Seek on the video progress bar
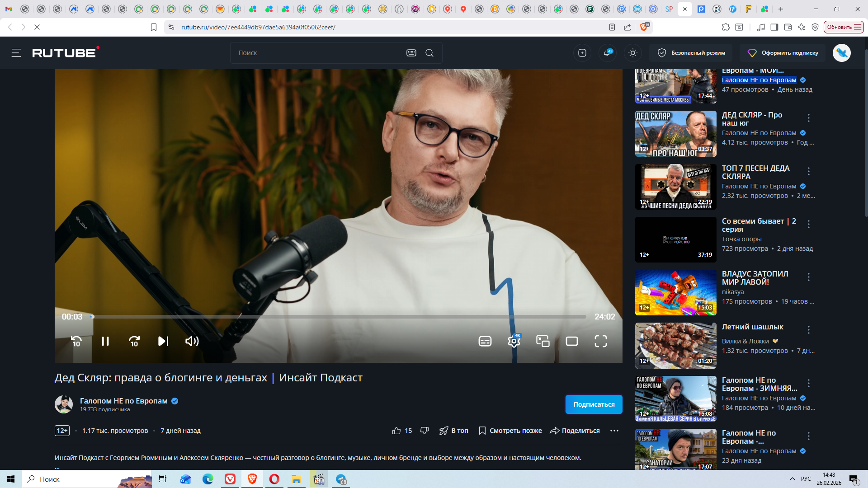 point(339,317)
